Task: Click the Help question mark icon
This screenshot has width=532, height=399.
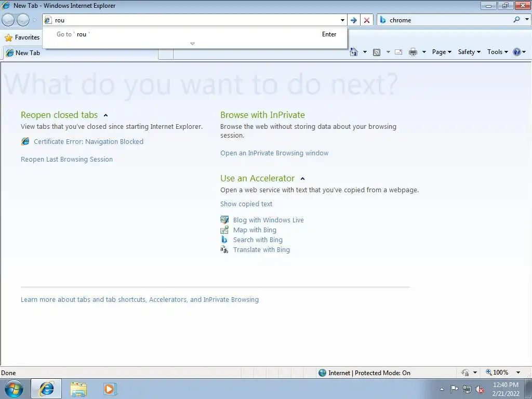Action: click(517, 52)
